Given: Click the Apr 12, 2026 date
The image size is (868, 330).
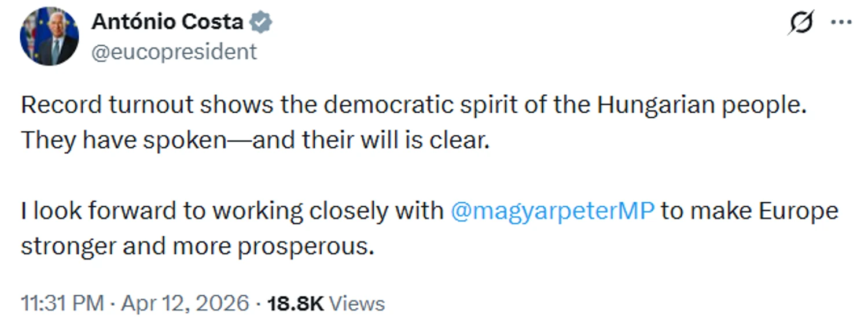Looking at the screenshot, I should click(x=185, y=303).
